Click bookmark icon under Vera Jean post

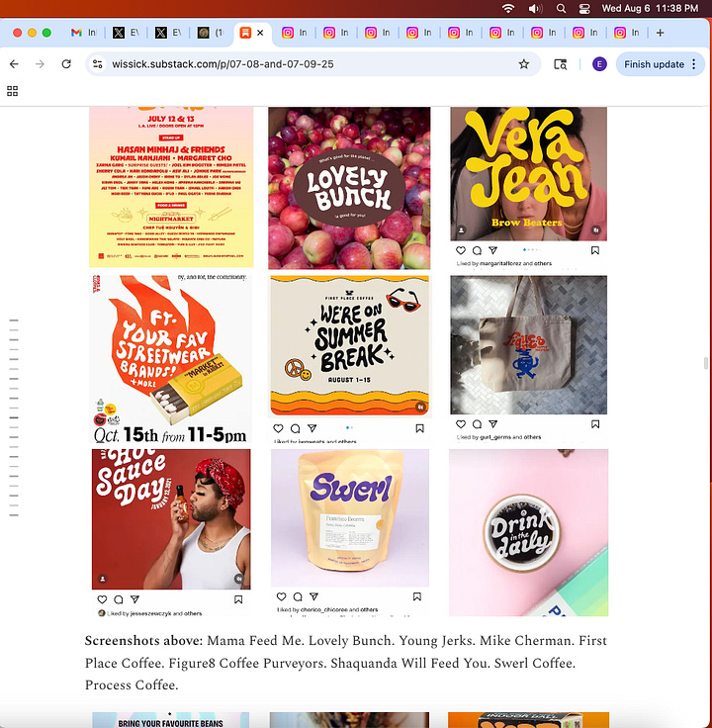(595, 250)
